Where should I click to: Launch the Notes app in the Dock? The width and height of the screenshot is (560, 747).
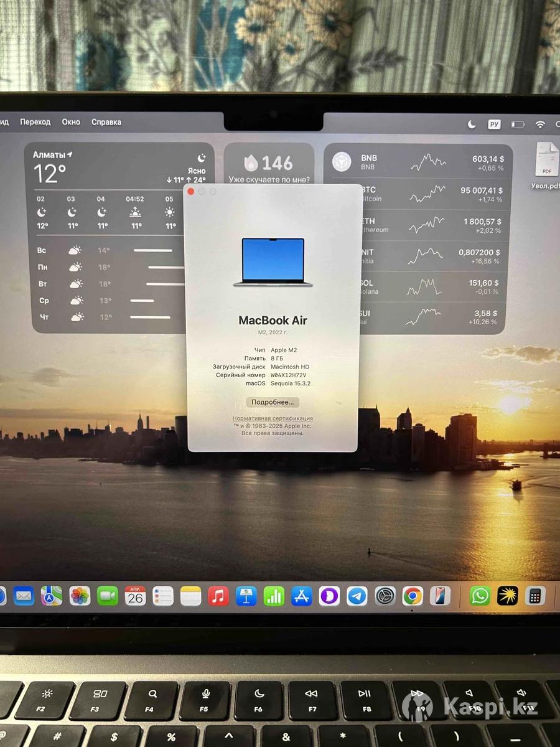coord(191,596)
